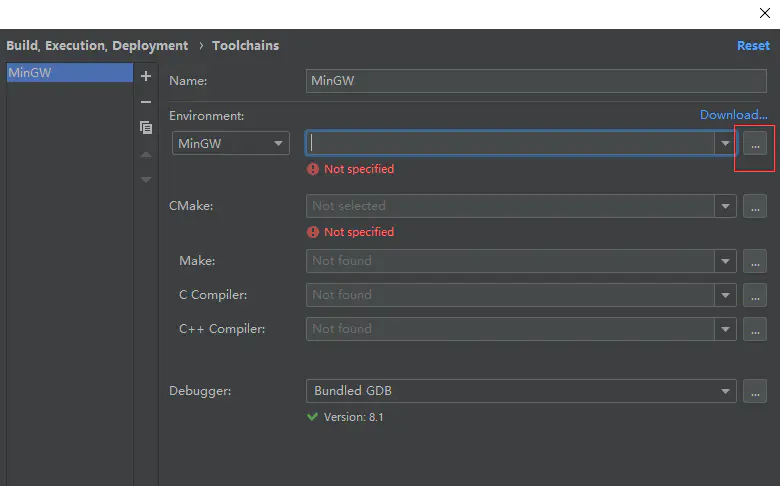Open the Bundled GDB debugger dropdown
The image size is (780, 486).
(x=521, y=391)
